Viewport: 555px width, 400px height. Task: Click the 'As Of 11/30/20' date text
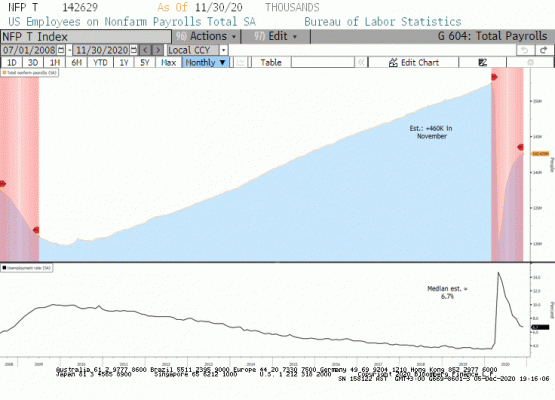pos(200,7)
